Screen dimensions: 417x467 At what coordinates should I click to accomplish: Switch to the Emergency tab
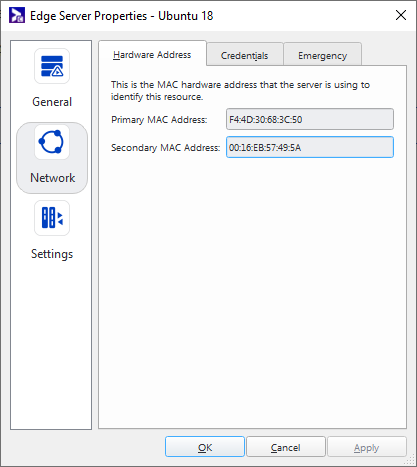pos(322,55)
